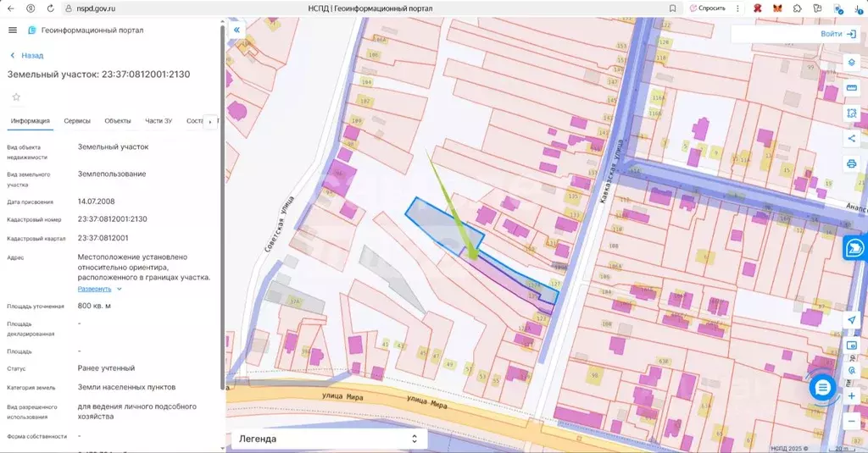Click the Войти login button
The height and width of the screenshot is (453, 868).
[838, 34]
